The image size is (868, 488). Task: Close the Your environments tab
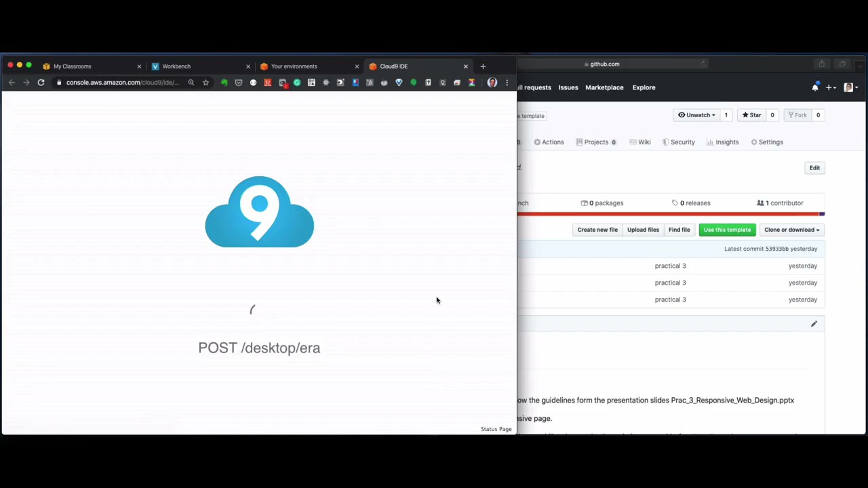[x=357, y=66]
